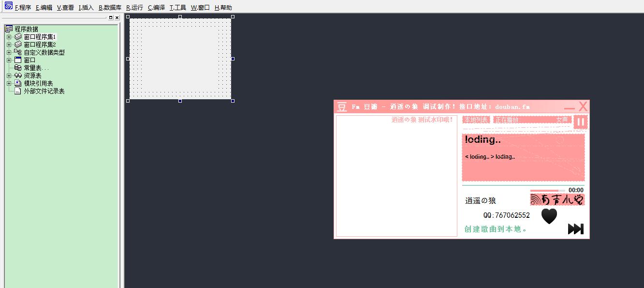
Task: Click the application logo icon in the menu bar
Action: pyautogui.click(x=9, y=5)
